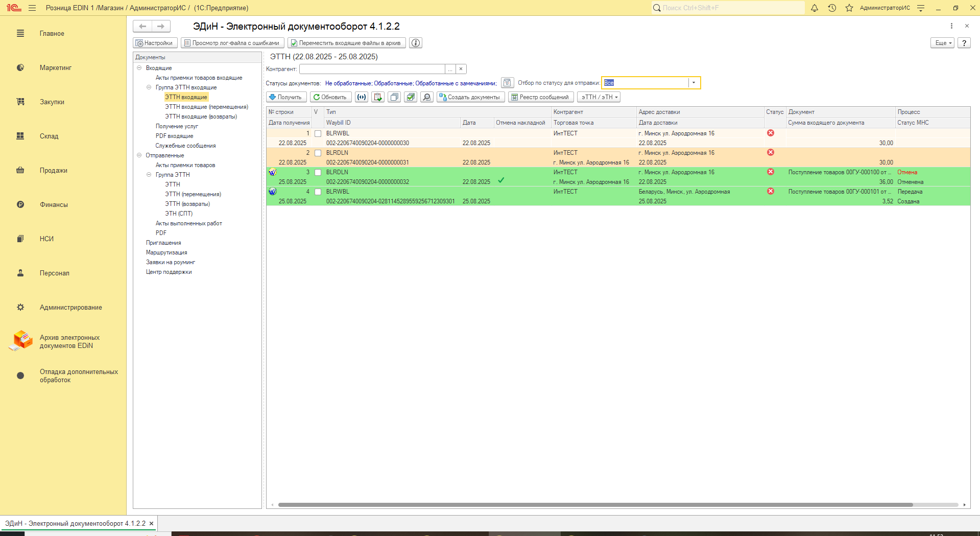Switch to ЭДиН document flow tab
This screenshot has width=980, height=536.
coord(75,523)
